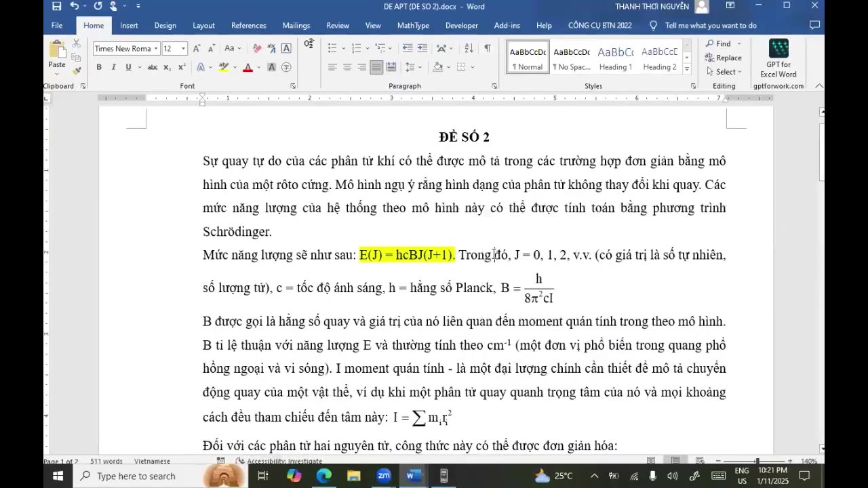This screenshot has width=868, height=488.
Task: Apply strikethrough formatting
Action: click(x=153, y=67)
